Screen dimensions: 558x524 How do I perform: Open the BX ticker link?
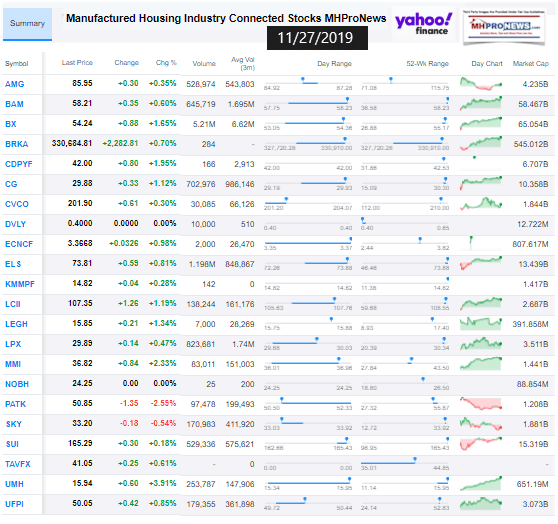[11, 124]
